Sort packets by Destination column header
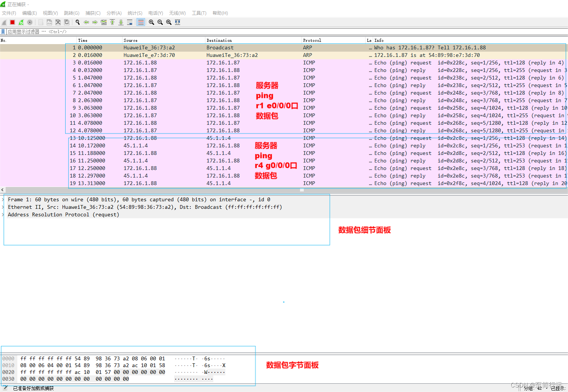This screenshot has width=568, height=392. point(254,40)
